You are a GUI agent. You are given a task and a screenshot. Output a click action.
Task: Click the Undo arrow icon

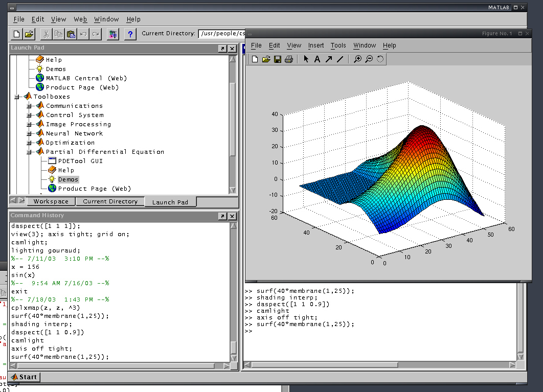coord(83,34)
